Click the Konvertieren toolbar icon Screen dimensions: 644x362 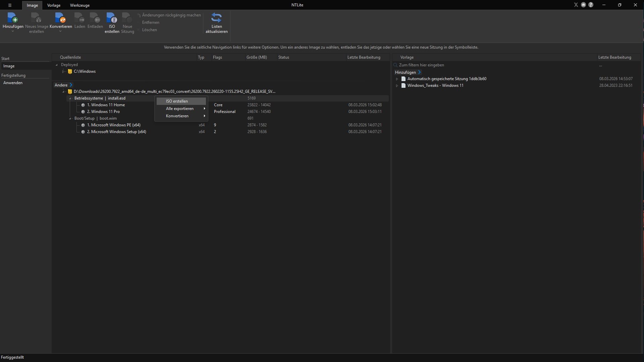[x=61, y=18]
